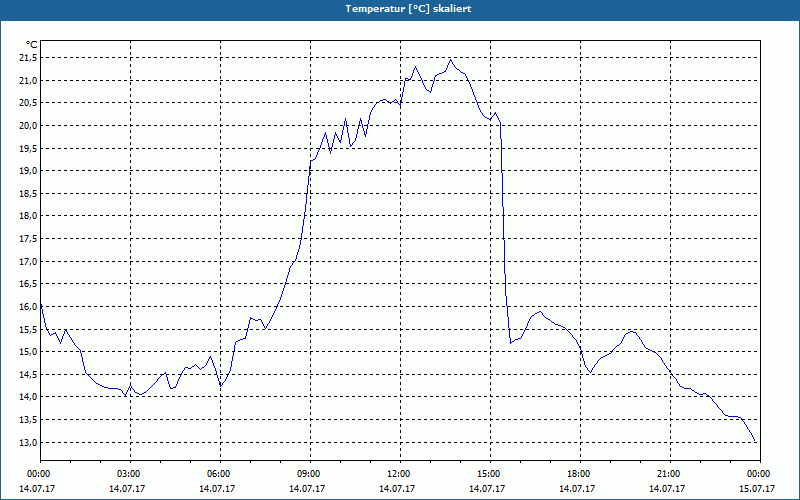Viewport: 800px width, 500px height.
Task: Click the 14.07.17 date under 03:00
Action: click(x=127, y=489)
